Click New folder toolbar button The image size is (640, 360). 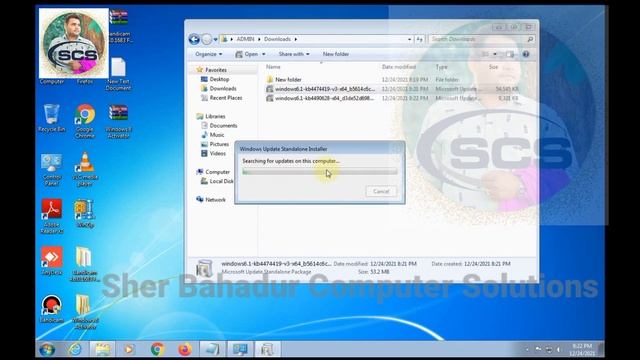pyautogui.click(x=336, y=54)
